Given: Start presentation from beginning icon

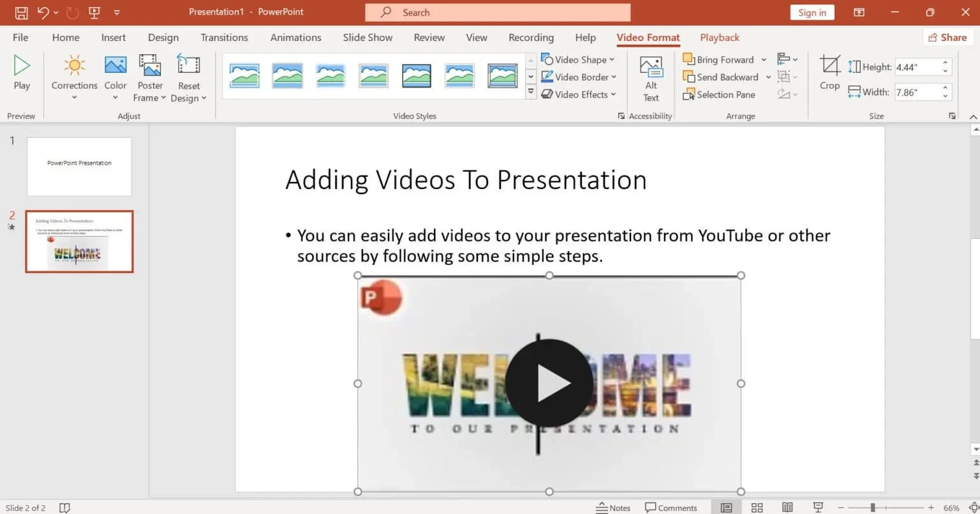Looking at the screenshot, I should 94,12.
